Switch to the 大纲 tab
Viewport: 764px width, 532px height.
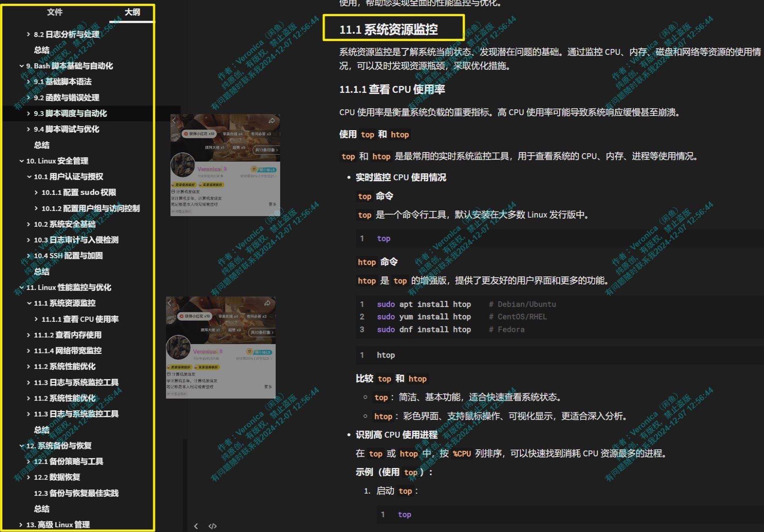click(x=132, y=12)
